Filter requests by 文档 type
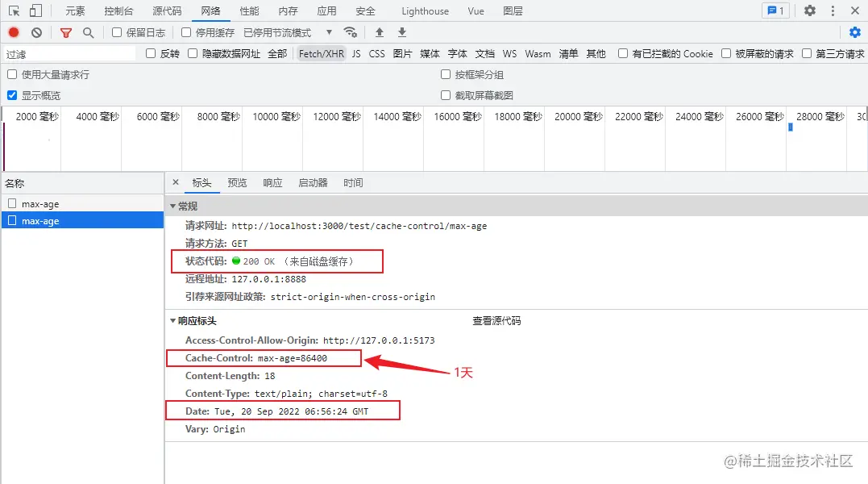Viewport: 868px width, 484px height. [x=485, y=54]
